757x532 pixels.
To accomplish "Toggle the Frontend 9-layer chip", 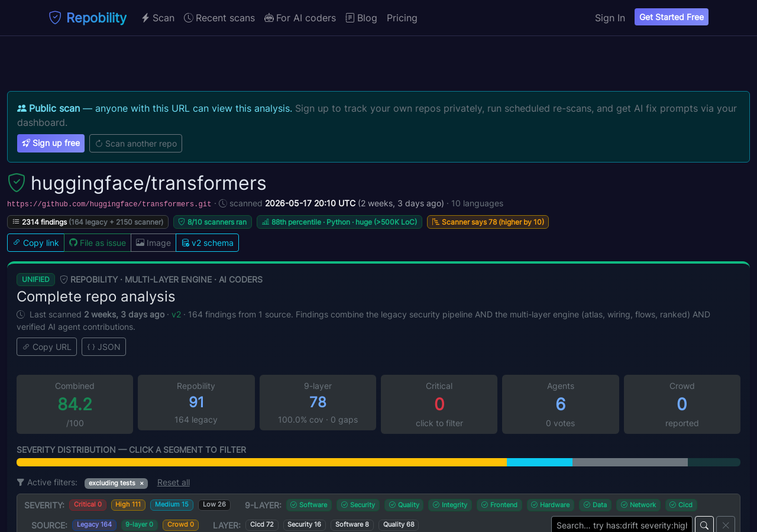I will 499,505.
